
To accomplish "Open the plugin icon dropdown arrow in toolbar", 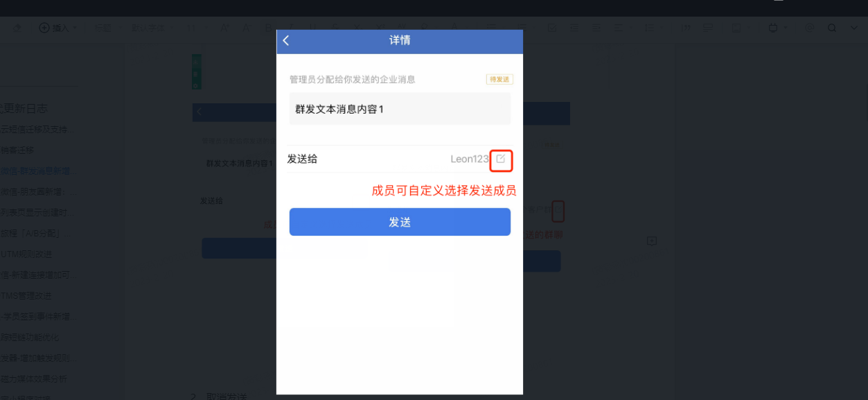I will click(x=786, y=28).
